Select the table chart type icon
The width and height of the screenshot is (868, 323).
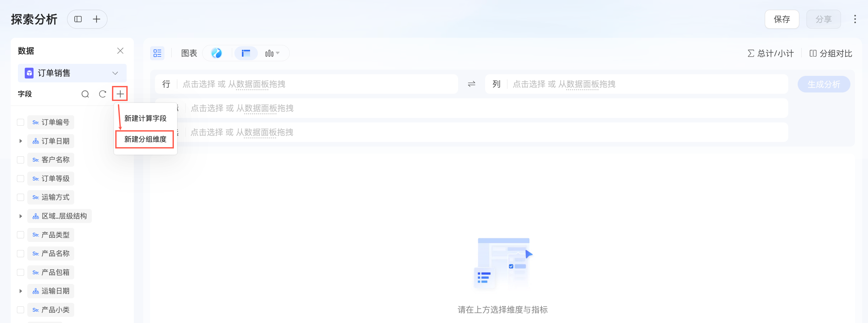pos(246,53)
